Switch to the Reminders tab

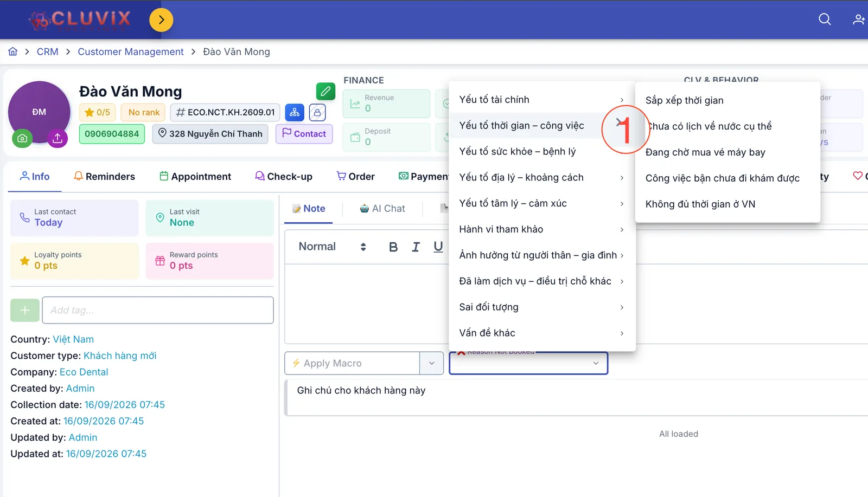tap(104, 177)
